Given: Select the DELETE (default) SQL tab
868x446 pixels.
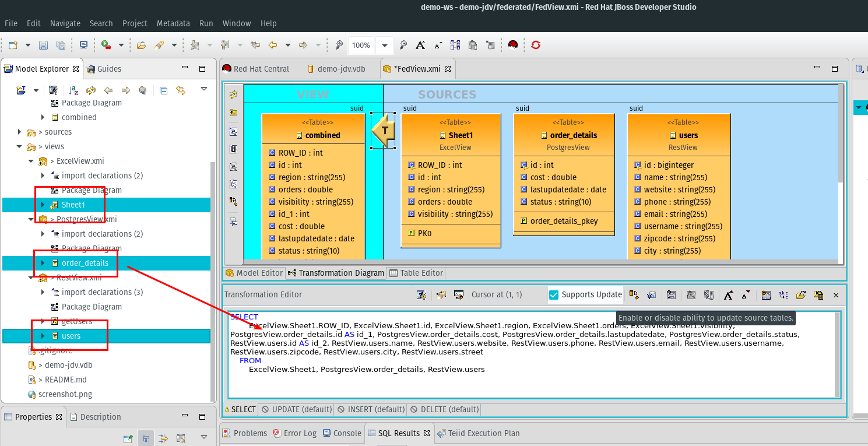Looking at the screenshot, I should pos(444,409).
